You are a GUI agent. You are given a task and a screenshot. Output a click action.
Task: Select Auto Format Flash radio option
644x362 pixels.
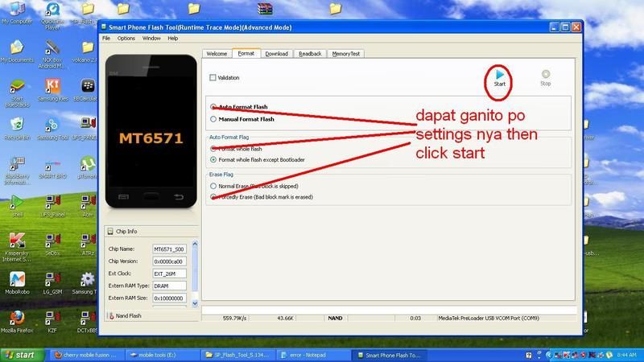point(213,107)
